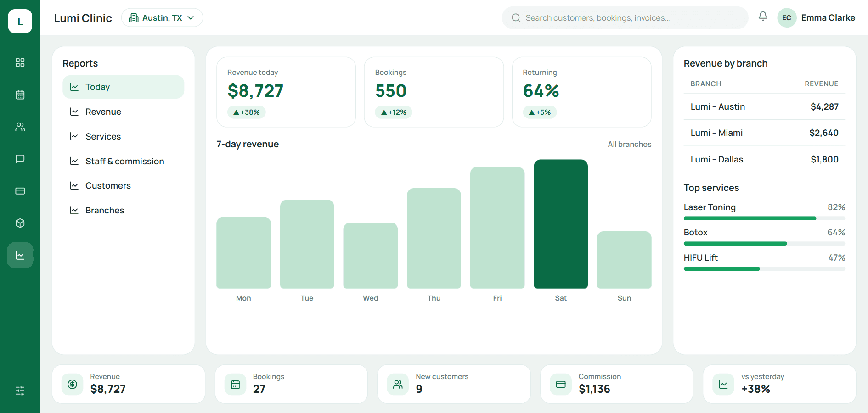Click the people icon in New customers card
The height and width of the screenshot is (413, 868).
tap(398, 384)
